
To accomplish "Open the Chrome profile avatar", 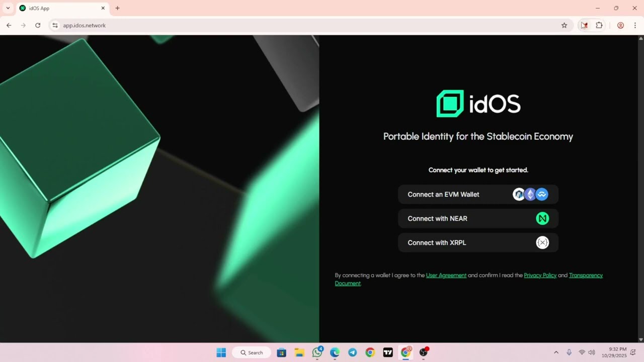I will tap(620, 25).
